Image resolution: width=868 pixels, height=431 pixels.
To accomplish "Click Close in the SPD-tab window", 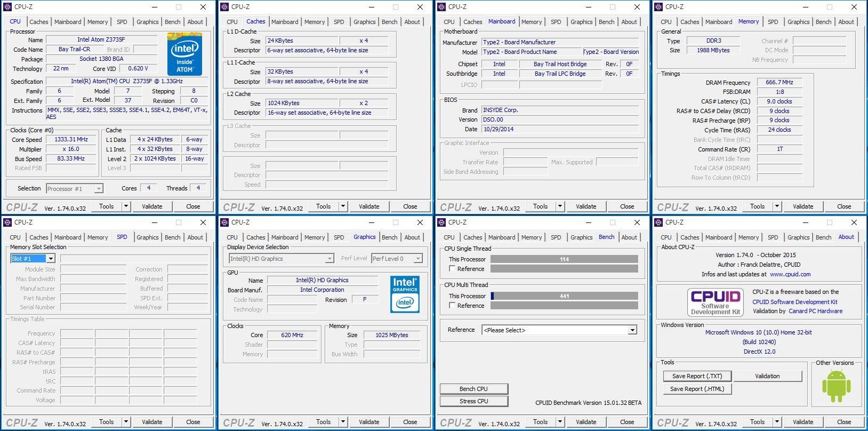I will tap(193, 422).
